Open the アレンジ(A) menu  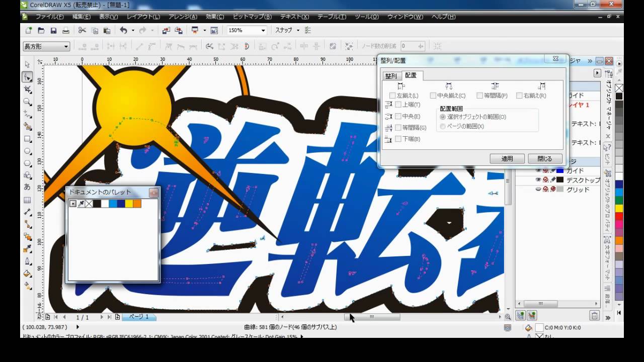[x=182, y=17]
